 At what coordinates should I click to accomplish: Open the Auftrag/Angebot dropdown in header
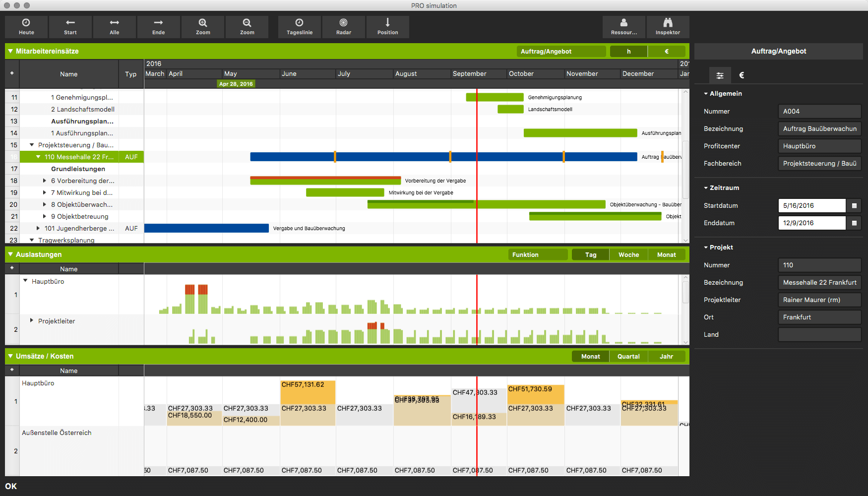click(x=561, y=51)
